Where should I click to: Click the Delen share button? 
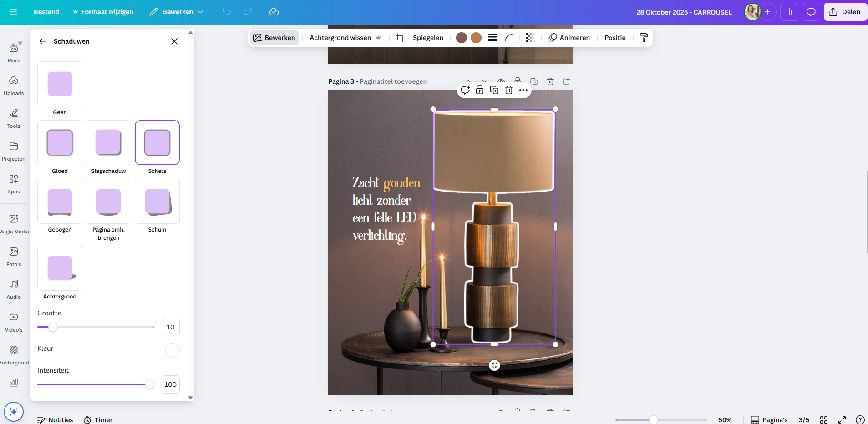(x=845, y=12)
